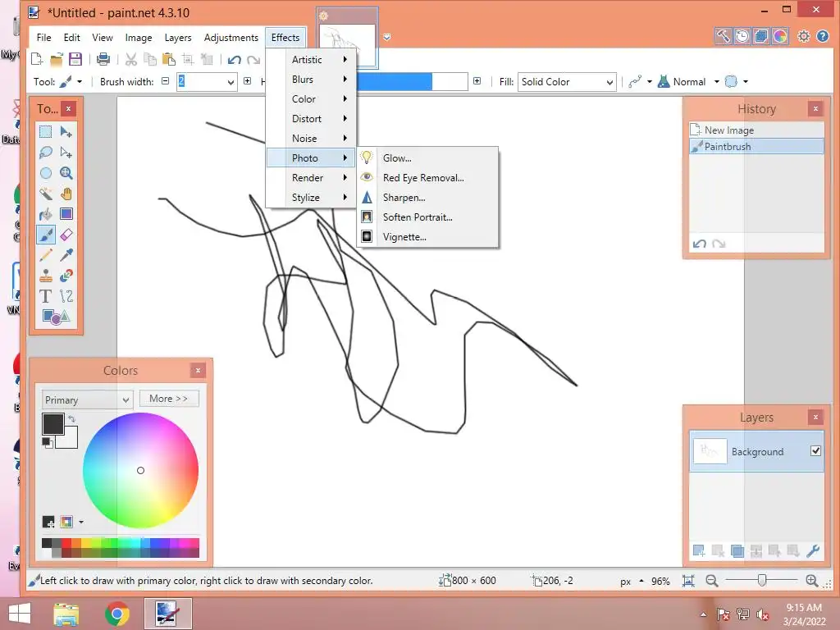This screenshot has height=630, width=840.
Task: Toggle the Tools window button
Action: pyautogui.click(x=723, y=36)
